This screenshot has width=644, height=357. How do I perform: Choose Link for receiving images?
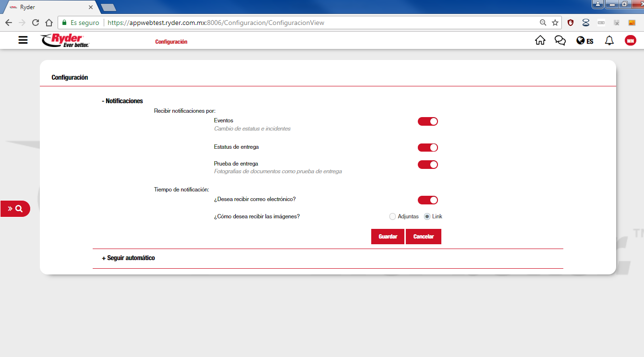pyautogui.click(x=427, y=216)
